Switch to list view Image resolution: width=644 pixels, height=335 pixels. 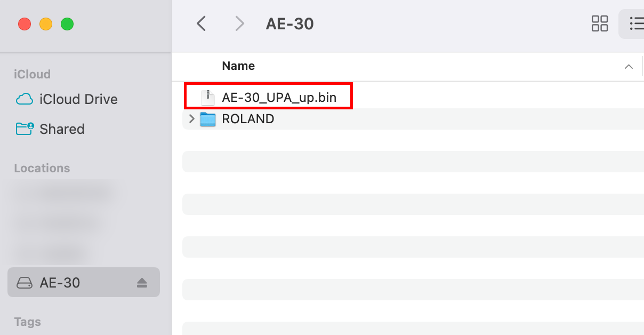635,23
